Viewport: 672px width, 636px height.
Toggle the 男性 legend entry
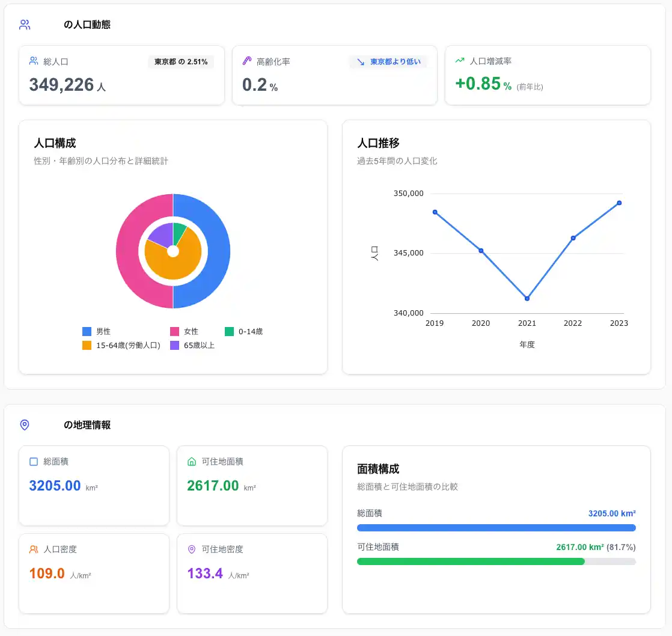tap(97, 331)
